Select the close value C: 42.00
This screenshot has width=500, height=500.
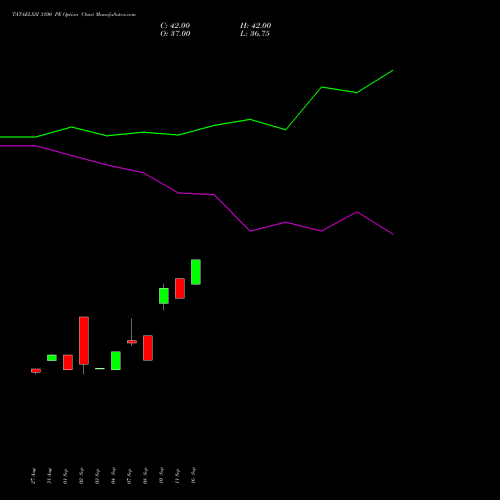point(175,26)
